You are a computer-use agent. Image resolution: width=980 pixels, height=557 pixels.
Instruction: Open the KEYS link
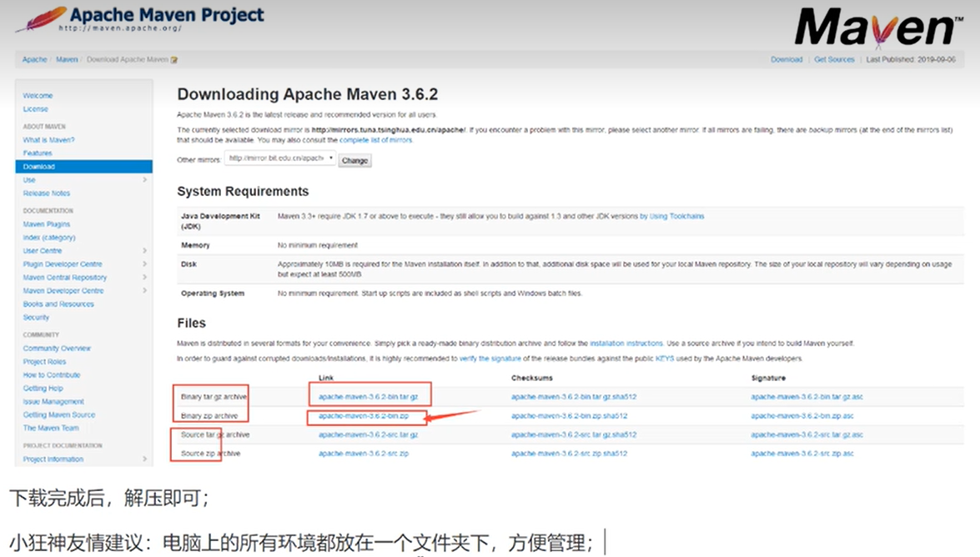pyautogui.click(x=665, y=359)
